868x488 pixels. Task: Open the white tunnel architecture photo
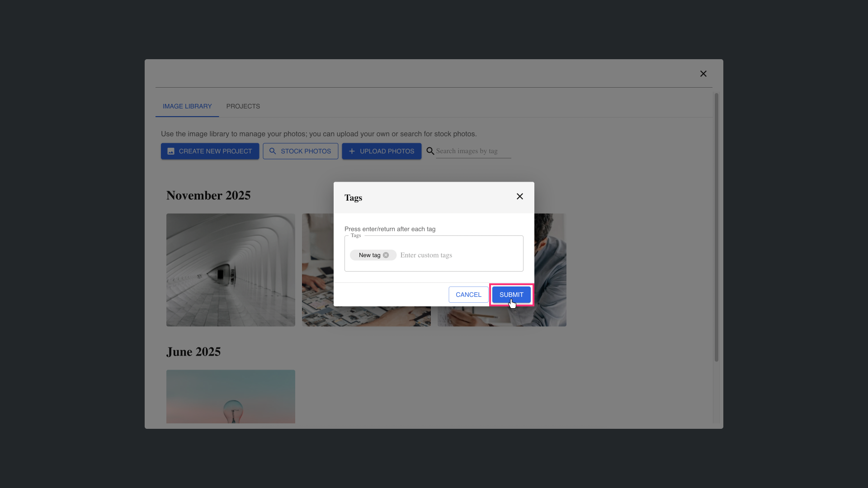231,270
